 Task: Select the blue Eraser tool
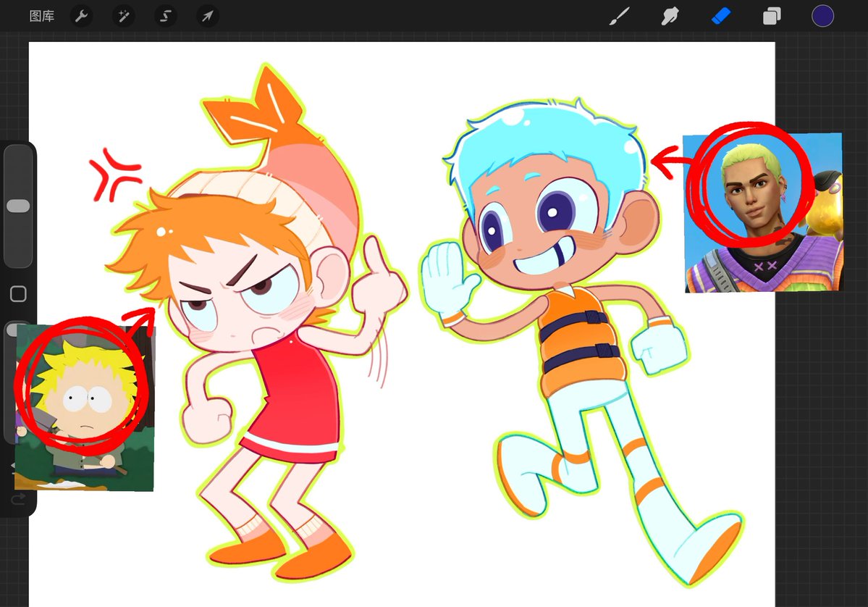[x=721, y=16]
